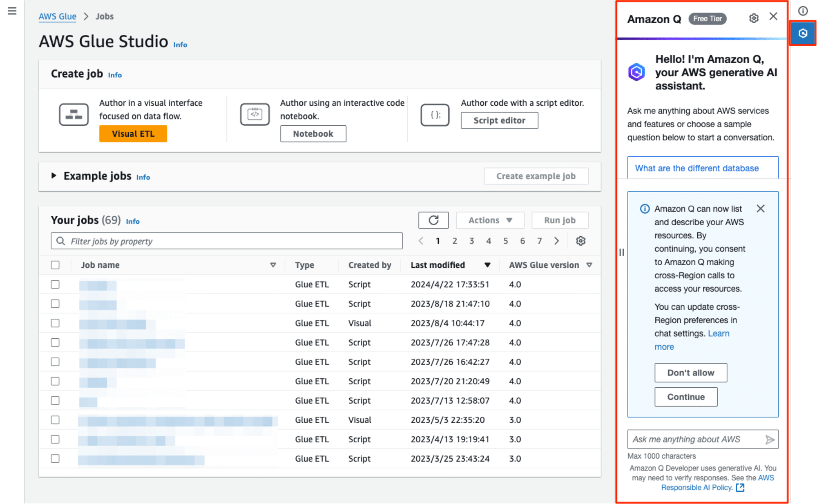Click the info circle icon above Amazon Q

click(803, 11)
